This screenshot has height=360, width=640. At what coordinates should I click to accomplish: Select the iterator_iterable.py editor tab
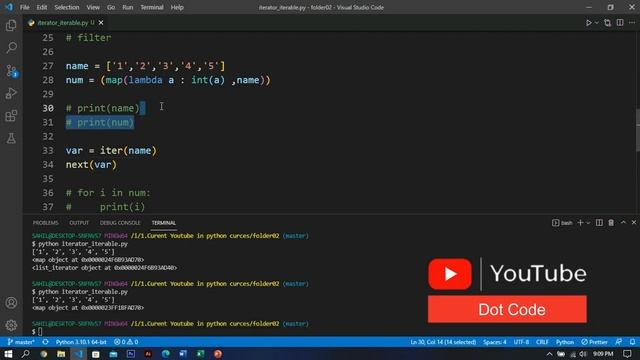[x=66, y=23]
